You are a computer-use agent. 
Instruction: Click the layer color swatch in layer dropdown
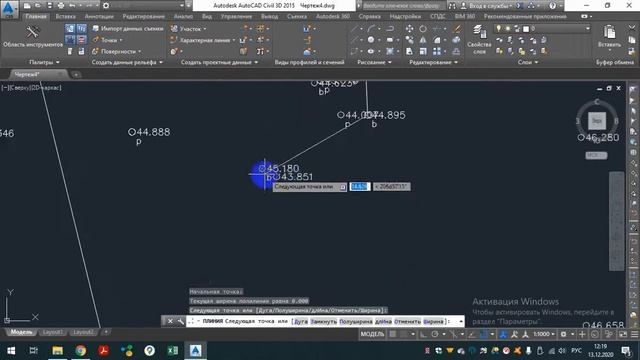pyautogui.click(x=526, y=29)
